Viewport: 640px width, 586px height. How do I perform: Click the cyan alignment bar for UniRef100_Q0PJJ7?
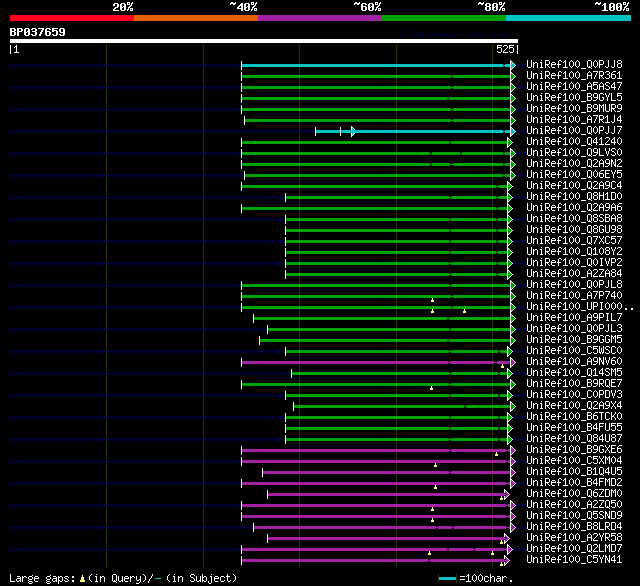click(x=416, y=131)
